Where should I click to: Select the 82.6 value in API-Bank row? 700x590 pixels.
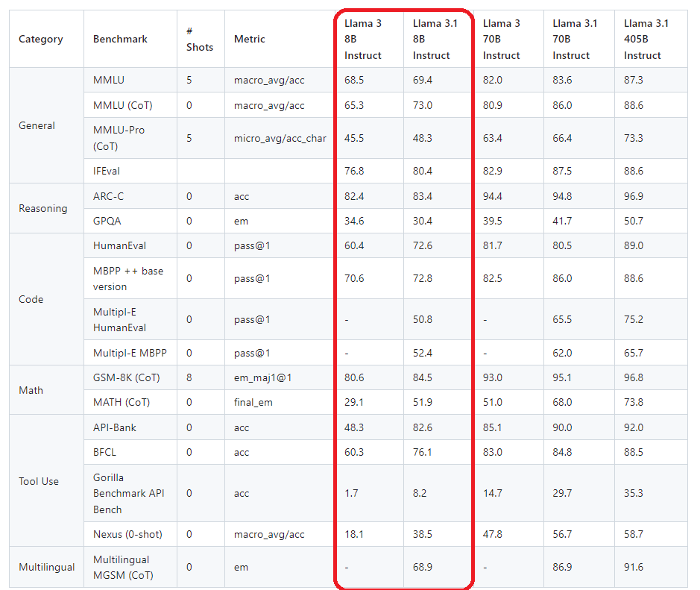coord(423,428)
